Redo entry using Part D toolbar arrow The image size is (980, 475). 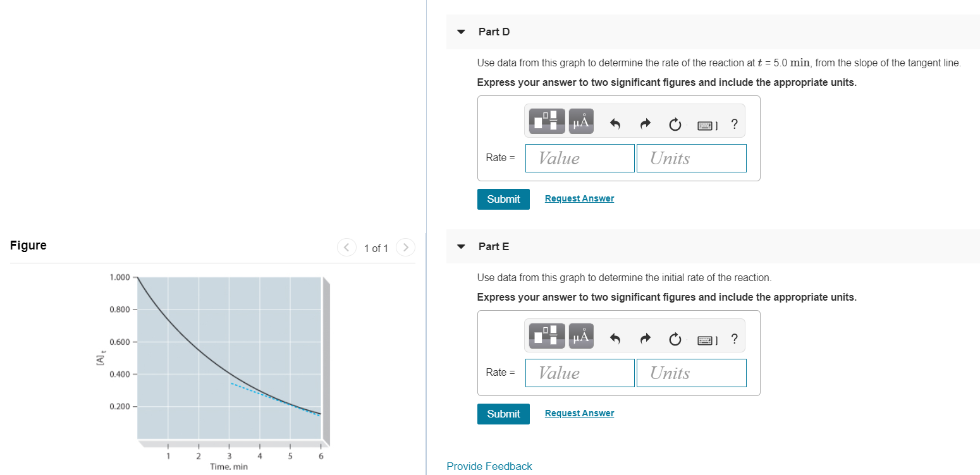pos(644,124)
